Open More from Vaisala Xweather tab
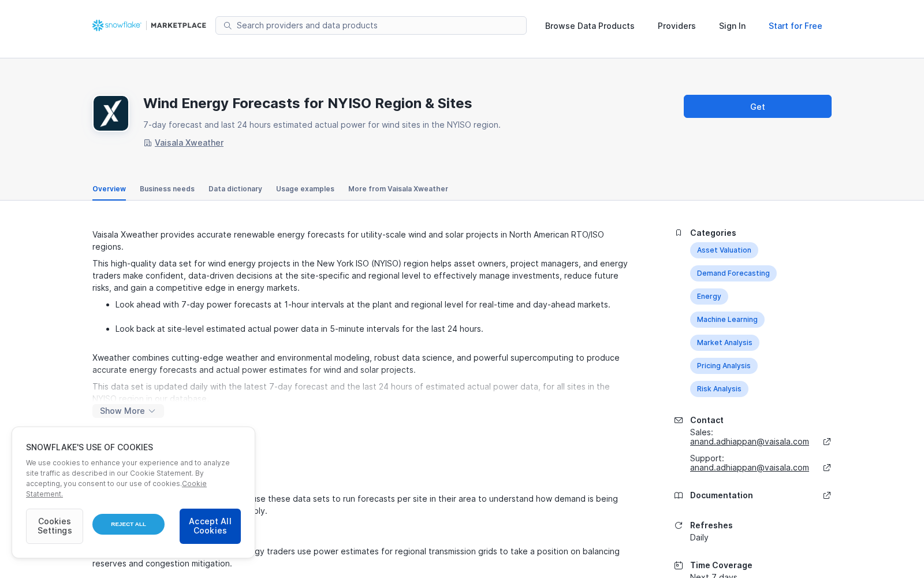The width and height of the screenshot is (924, 578). click(x=398, y=189)
